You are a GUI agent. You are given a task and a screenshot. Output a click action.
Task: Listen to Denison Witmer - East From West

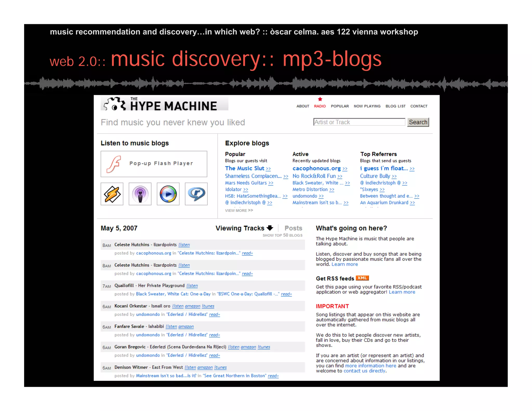190,367
